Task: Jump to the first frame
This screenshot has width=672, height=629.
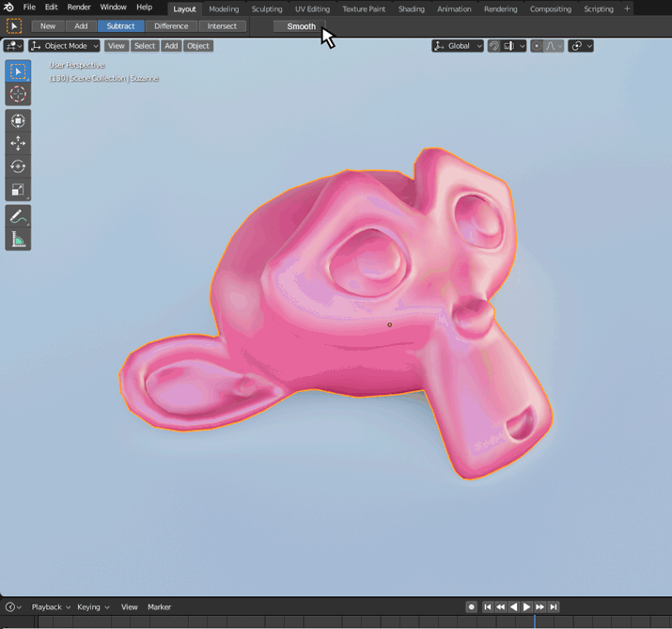Action: point(488,606)
